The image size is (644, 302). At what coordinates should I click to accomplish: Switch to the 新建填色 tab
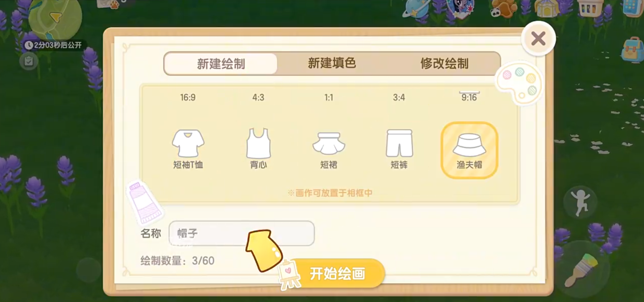332,63
